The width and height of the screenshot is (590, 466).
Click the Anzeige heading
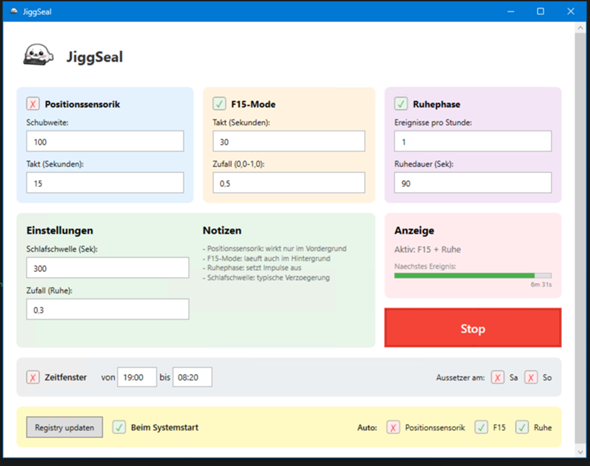[x=414, y=230]
